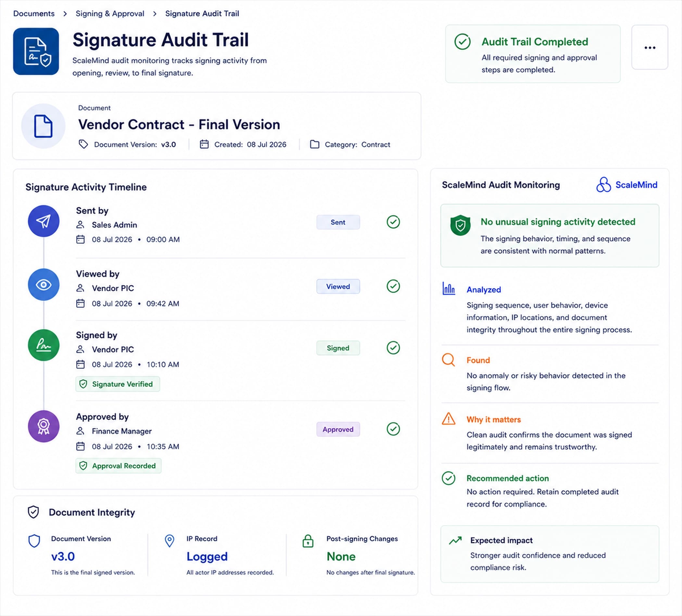Image resolution: width=682 pixels, height=616 pixels.
Task: Click the 'Sales Admin' sender name
Action: [114, 225]
